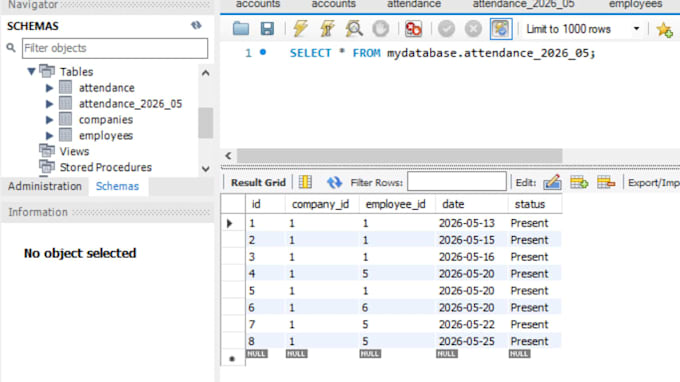Execute the query with the lightning bolt icon

click(300, 29)
